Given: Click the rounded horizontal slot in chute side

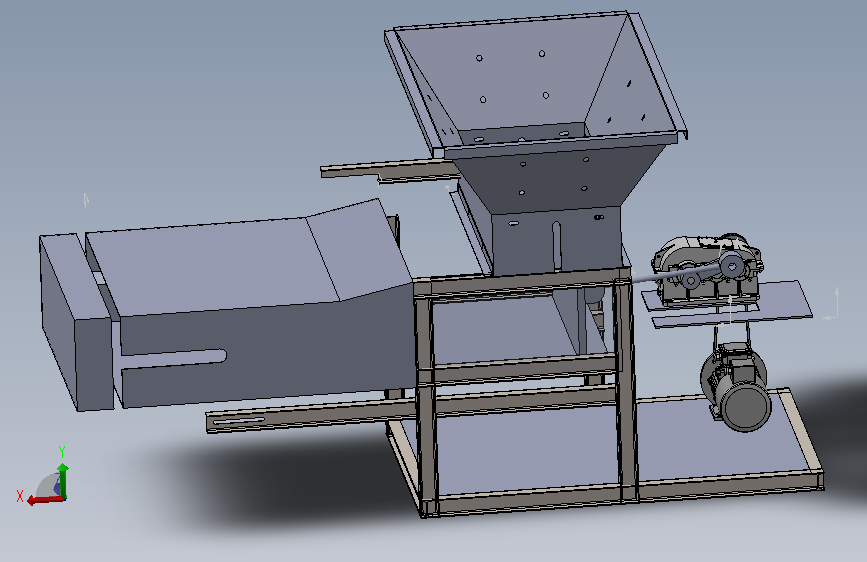Looking at the screenshot, I should tap(174, 360).
